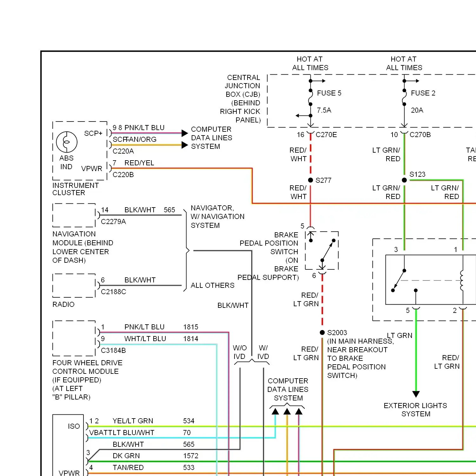Select circuit number "534"

188,421
